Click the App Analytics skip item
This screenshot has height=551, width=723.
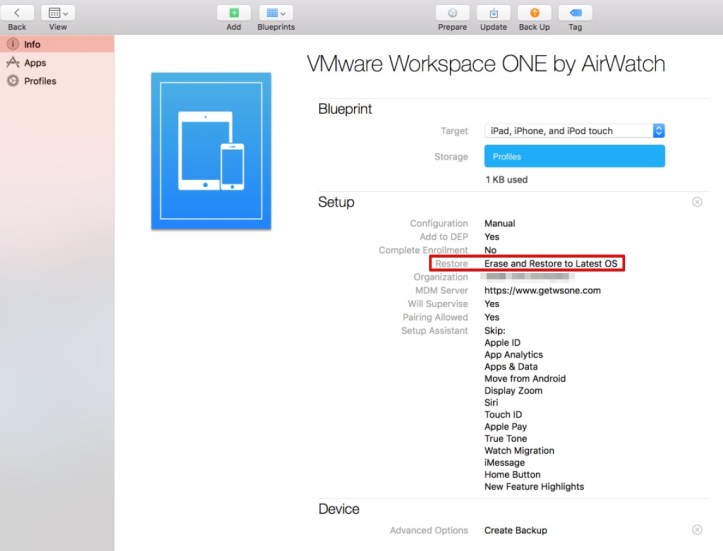pos(513,355)
